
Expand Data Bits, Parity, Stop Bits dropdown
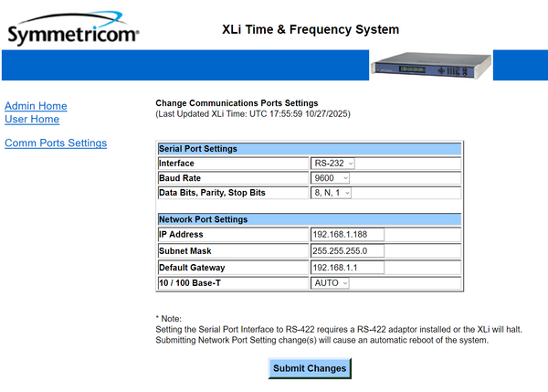(x=332, y=193)
